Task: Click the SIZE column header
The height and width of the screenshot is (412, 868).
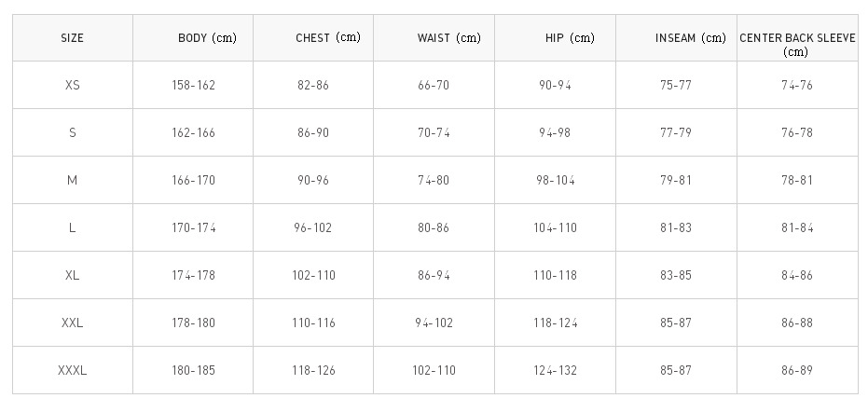Action: coord(73,38)
